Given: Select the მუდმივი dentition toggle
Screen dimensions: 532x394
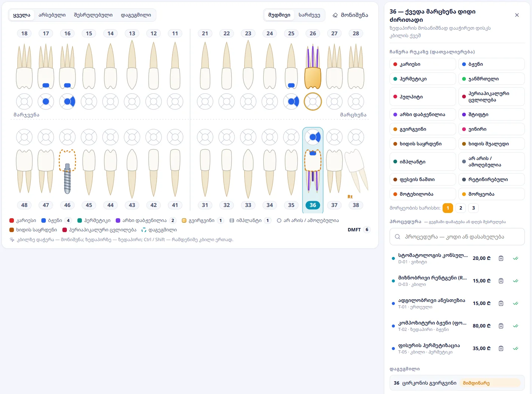Looking at the screenshot, I should pos(279,15).
